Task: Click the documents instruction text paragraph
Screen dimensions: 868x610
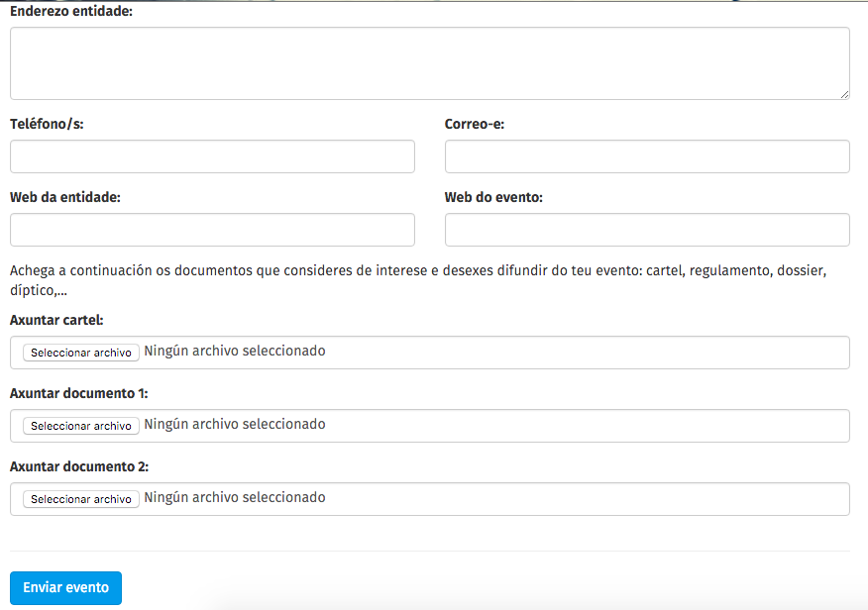Action: [418, 278]
